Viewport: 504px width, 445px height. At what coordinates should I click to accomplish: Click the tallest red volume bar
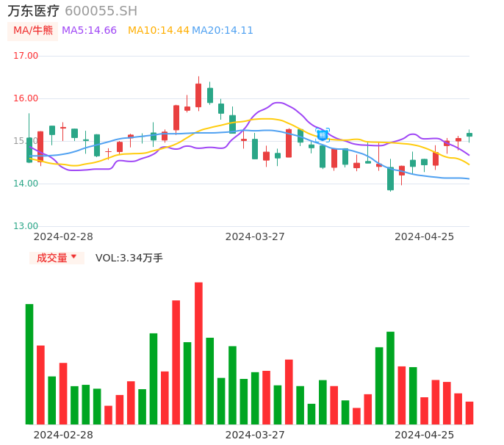[198, 353]
